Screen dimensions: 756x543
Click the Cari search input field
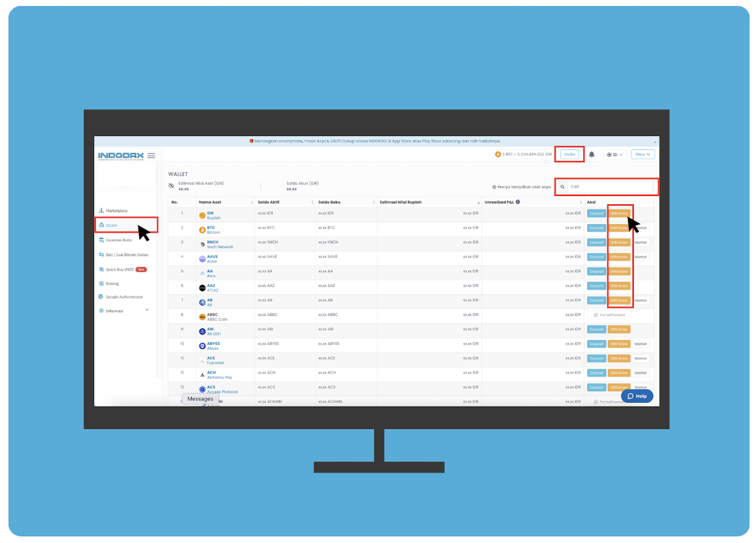609,187
